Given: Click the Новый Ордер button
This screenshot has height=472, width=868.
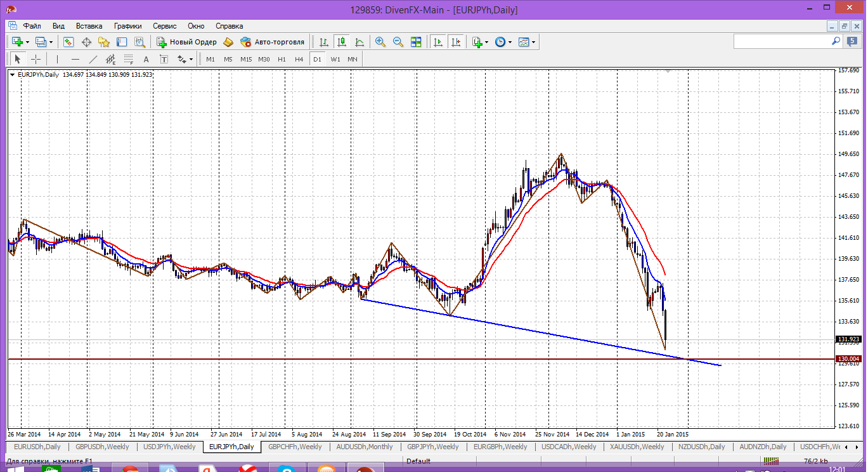Looking at the screenshot, I should point(186,42).
